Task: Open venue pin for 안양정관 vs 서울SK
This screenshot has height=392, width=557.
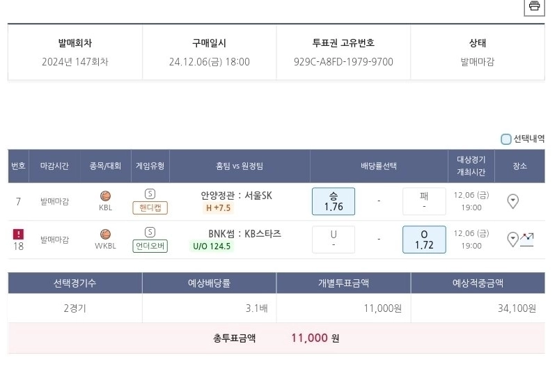Action: coord(513,201)
